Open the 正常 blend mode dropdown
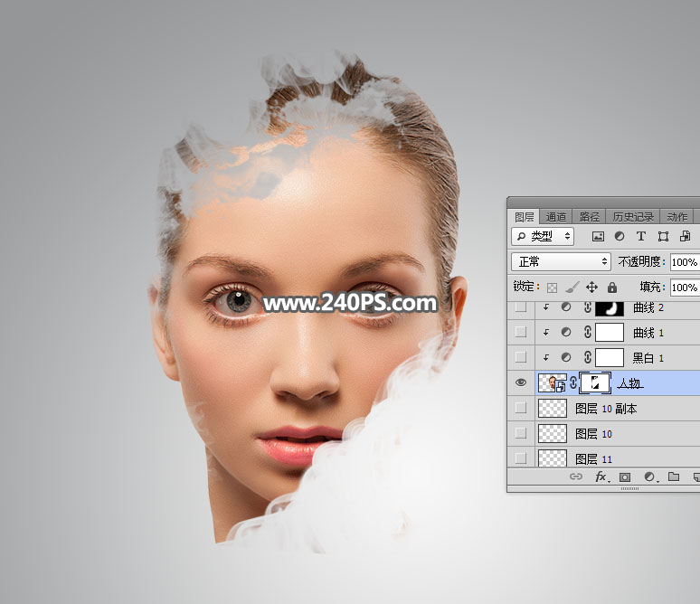 tap(561, 261)
